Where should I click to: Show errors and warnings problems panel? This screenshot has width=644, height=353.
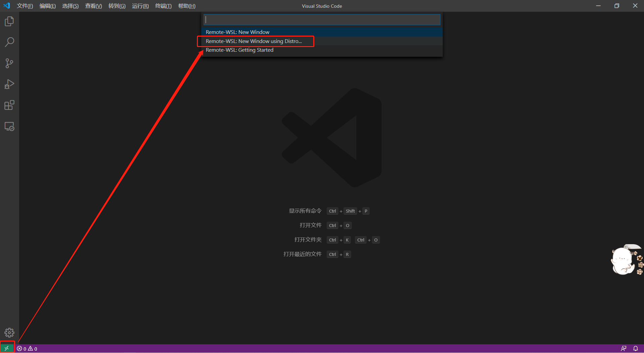coord(27,349)
